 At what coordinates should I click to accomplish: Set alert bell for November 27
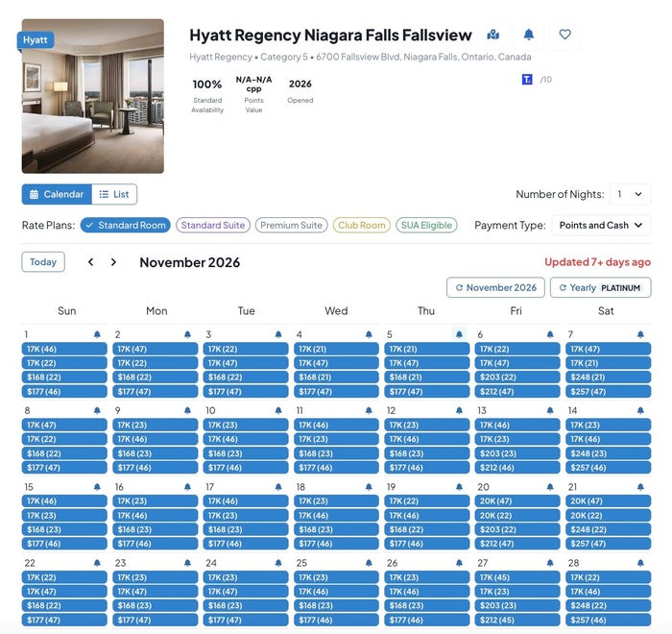point(550,563)
